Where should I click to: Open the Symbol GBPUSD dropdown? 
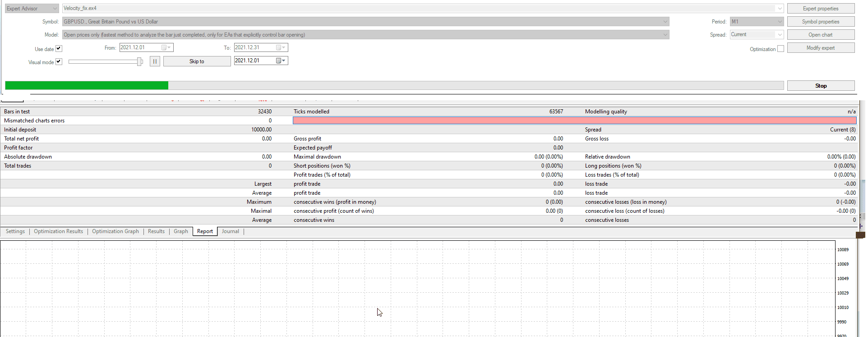665,22
